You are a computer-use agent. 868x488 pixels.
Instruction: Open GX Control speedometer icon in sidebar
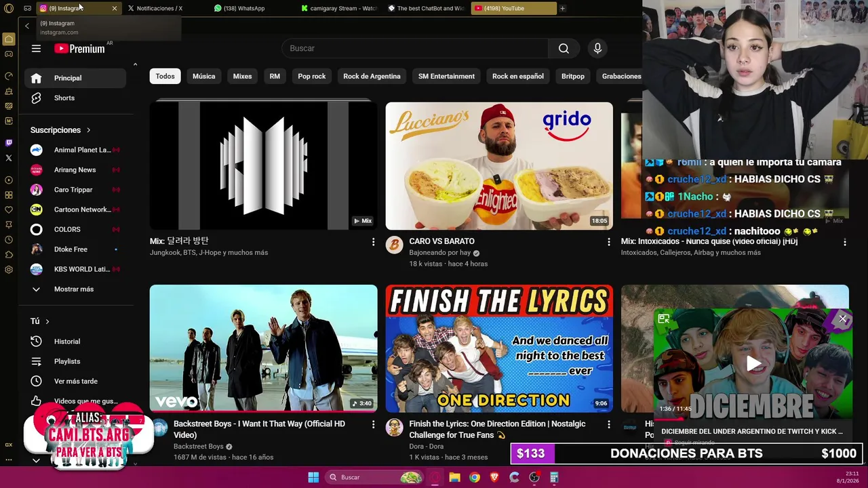pos(9,76)
